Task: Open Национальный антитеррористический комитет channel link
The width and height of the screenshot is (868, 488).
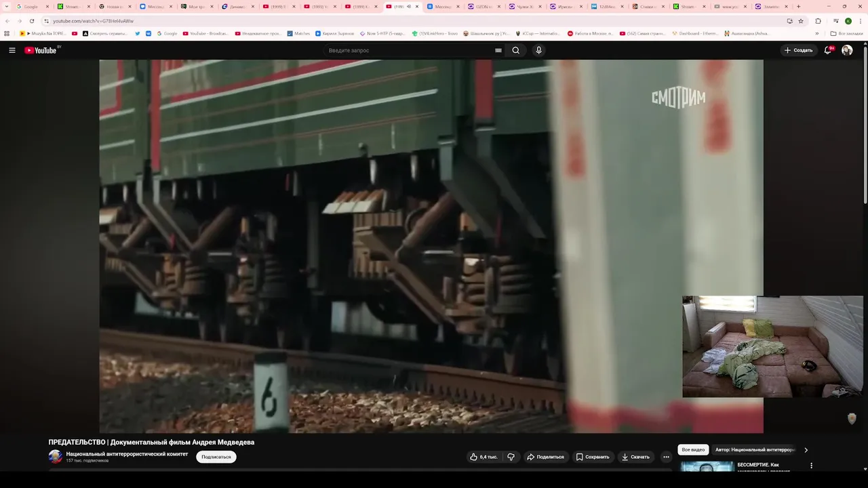Action: click(x=127, y=454)
